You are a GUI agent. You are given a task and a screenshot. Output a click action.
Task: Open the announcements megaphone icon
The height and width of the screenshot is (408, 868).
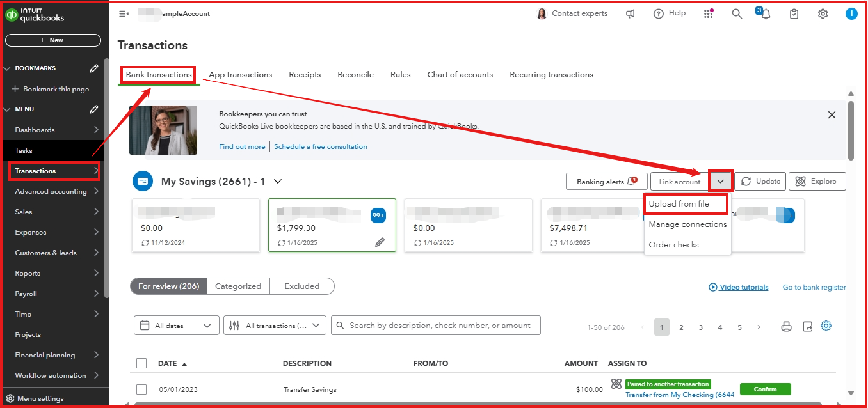(631, 13)
